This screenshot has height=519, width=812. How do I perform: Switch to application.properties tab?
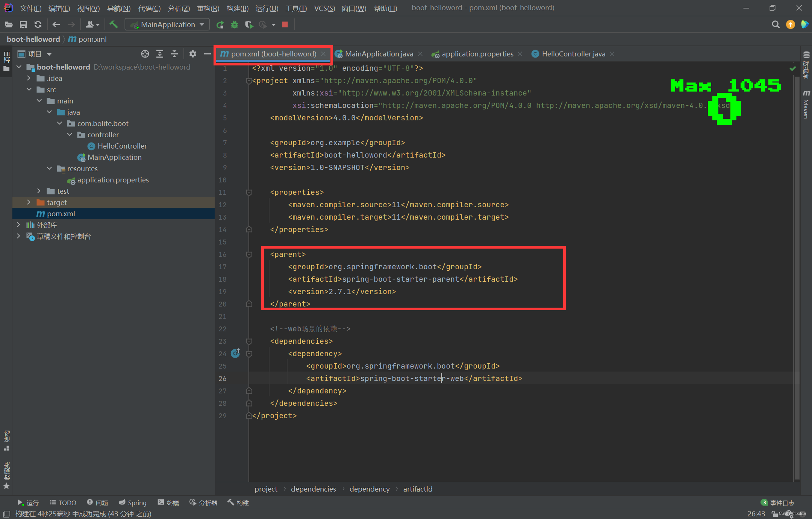477,54
